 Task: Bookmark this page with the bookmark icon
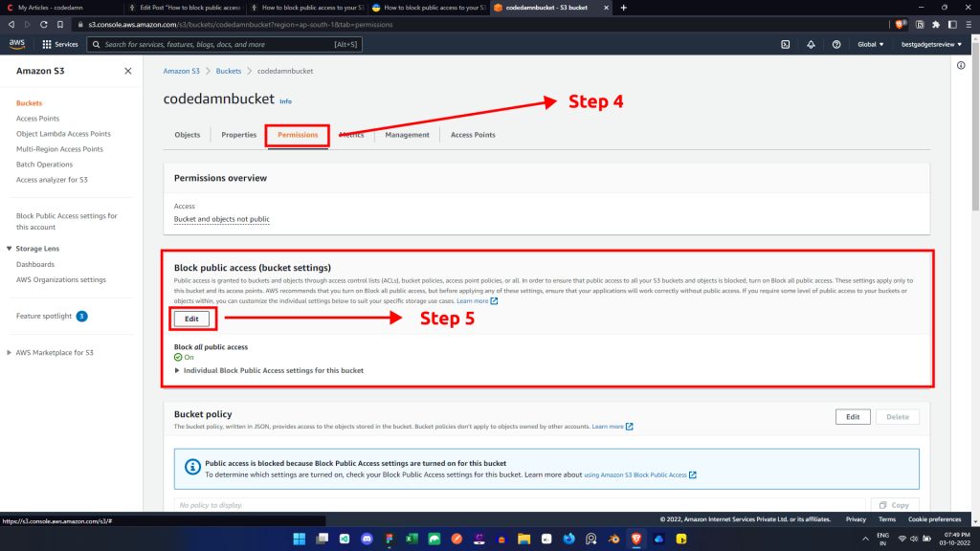coord(60,24)
